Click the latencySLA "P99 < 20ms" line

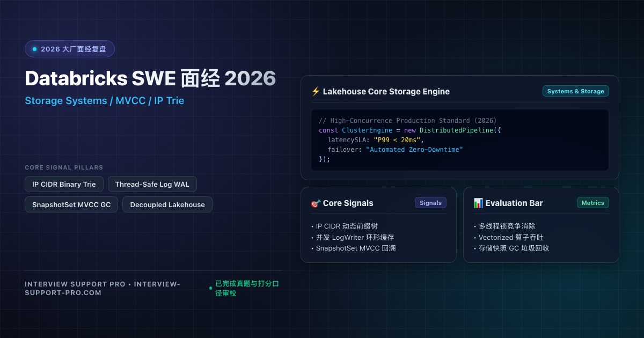click(x=376, y=140)
